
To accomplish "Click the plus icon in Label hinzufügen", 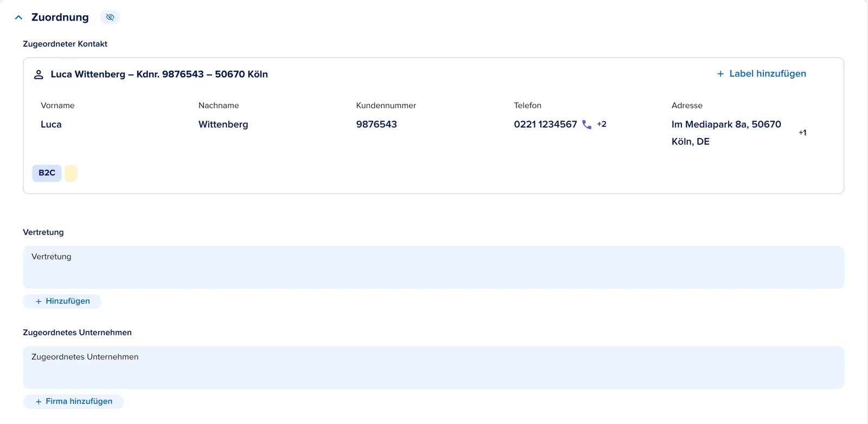I will (720, 74).
